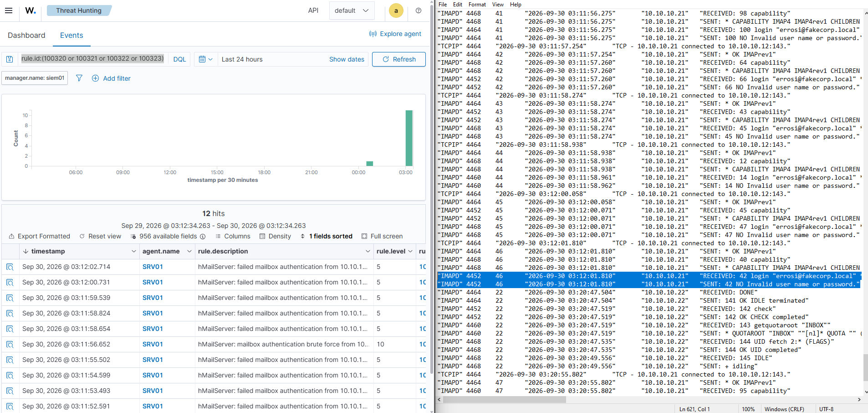Viewport: 868px width, 413px height.
Task: Click Explore agent link
Action: [395, 34]
